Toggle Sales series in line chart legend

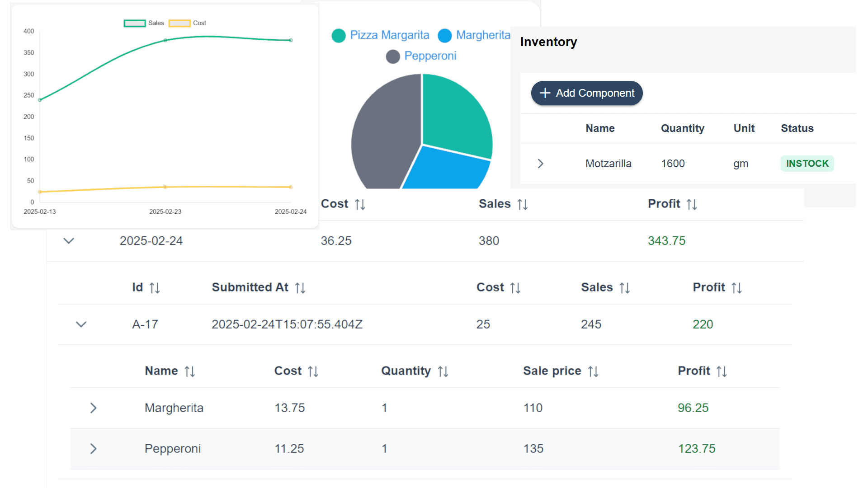144,23
